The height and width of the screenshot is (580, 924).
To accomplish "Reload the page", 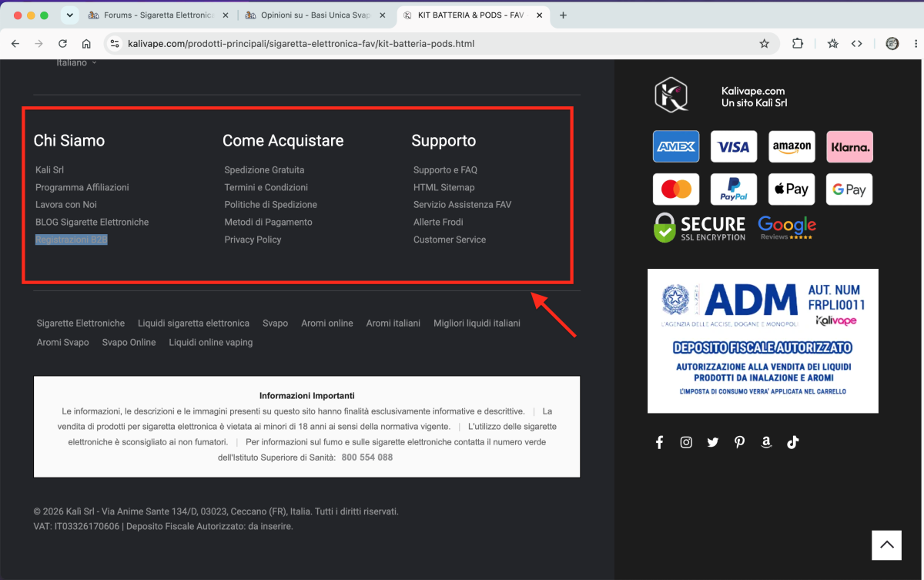I will [63, 44].
